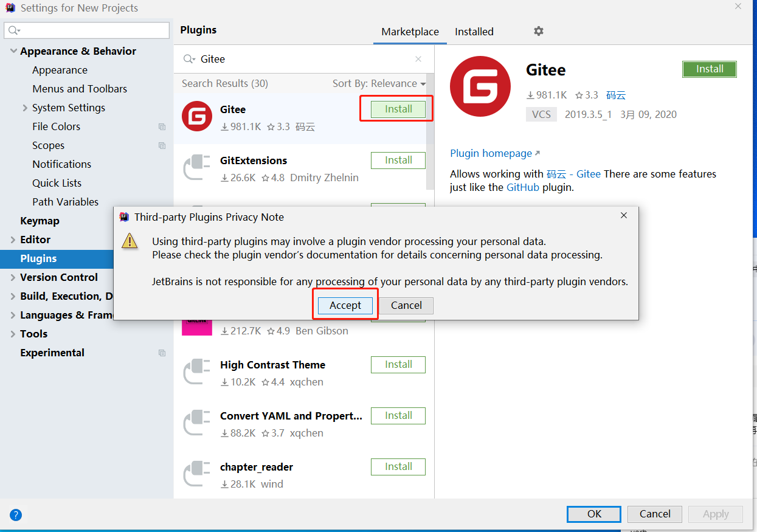Image resolution: width=757 pixels, height=532 pixels.
Task: Click the Gitee logo in results list
Action: [x=197, y=116]
